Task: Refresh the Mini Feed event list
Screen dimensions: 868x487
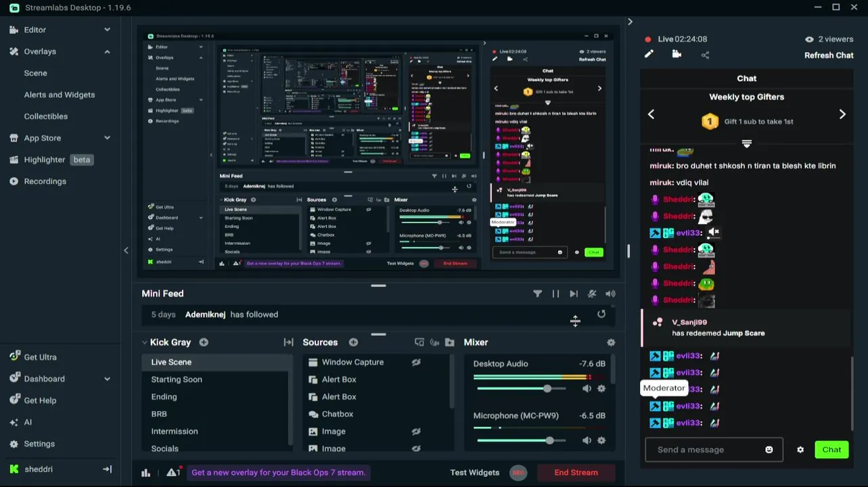Action: (601, 314)
